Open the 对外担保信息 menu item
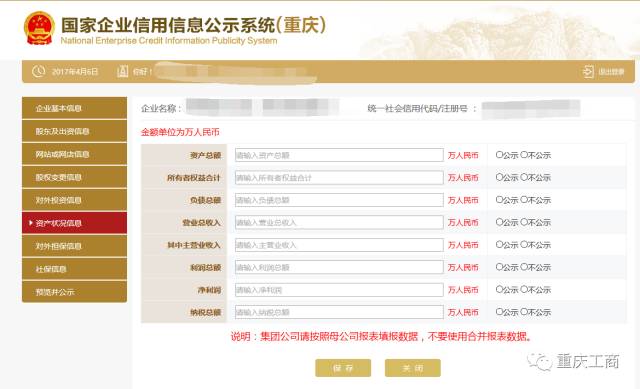The width and height of the screenshot is (640, 389). (x=74, y=246)
